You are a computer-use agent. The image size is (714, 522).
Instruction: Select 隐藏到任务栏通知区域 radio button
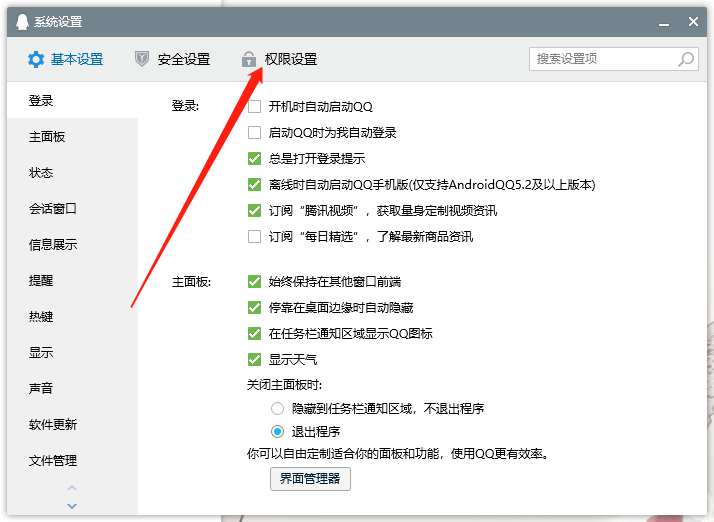point(277,409)
